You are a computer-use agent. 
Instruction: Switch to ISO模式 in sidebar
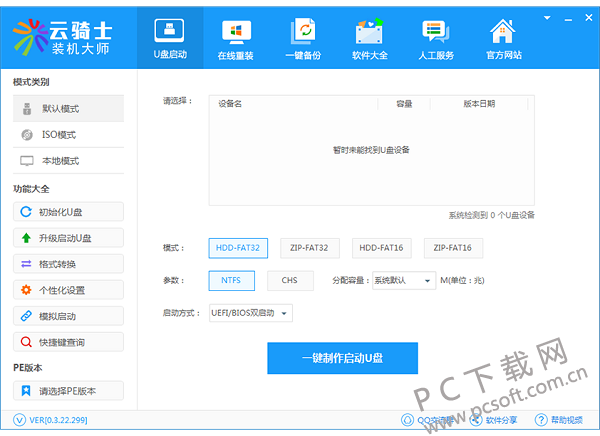(x=68, y=135)
